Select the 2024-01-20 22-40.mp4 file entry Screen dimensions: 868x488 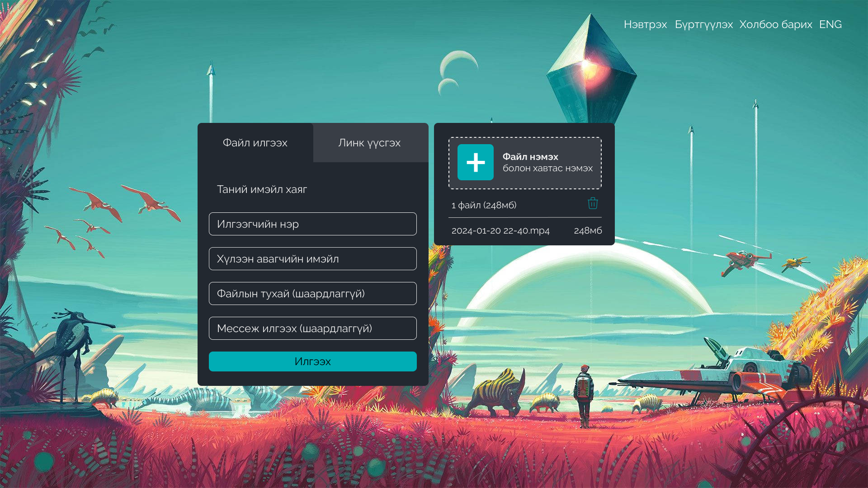coord(500,231)
